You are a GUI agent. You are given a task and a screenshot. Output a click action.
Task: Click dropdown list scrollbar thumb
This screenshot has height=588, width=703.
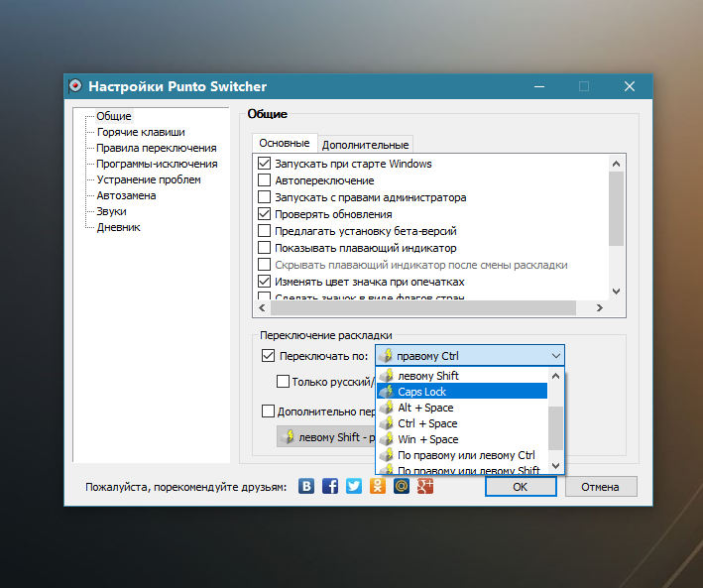point(556,428)
